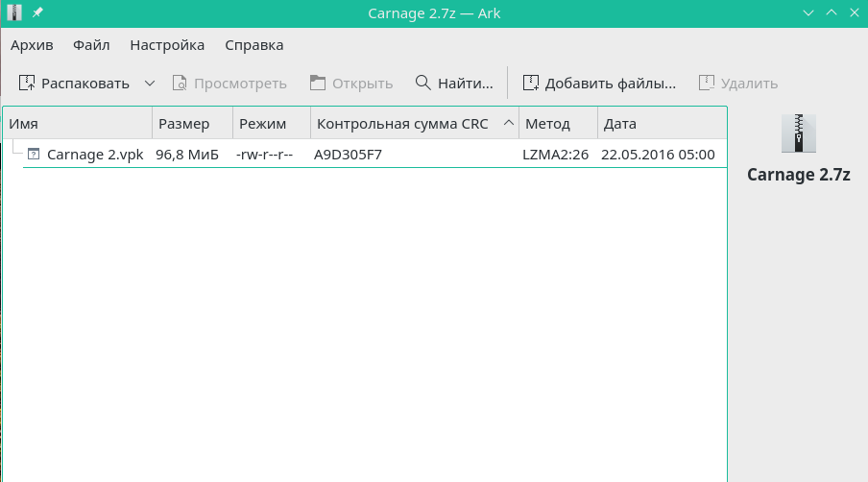The image size is (868, 482).
Task: Click the Распаковать extract button
Action: click(x=74, y=83)
